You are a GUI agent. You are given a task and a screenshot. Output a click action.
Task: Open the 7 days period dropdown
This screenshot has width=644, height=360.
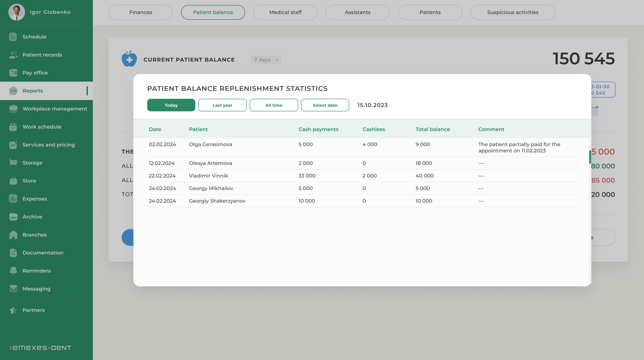(x=266, y=60)
